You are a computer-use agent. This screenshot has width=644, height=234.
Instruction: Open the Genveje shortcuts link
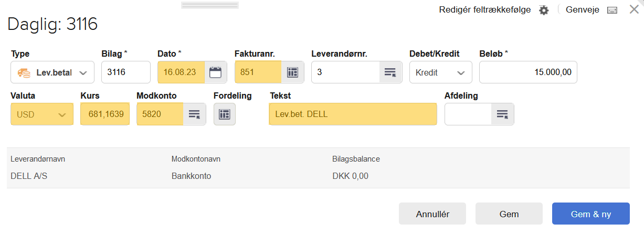[x=583, y=9]
